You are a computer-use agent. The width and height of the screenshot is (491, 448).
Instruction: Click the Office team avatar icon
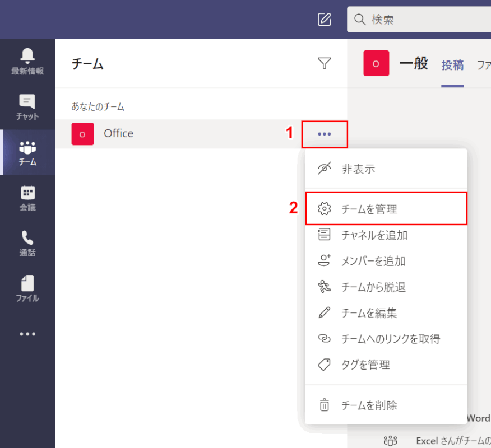tap(82, 133)
